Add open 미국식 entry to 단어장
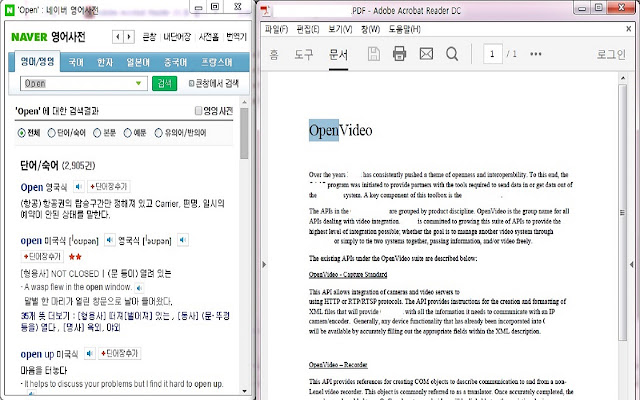This screenshot has height=400, width=640. tap(42, 257)
